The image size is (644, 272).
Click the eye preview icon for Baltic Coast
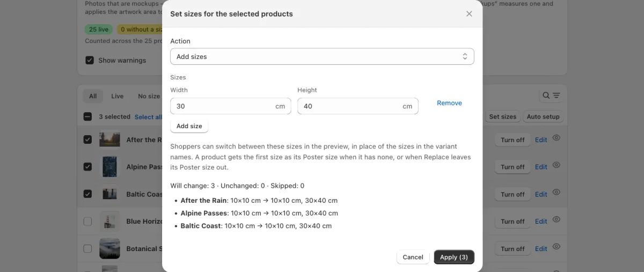click(557, 192)
